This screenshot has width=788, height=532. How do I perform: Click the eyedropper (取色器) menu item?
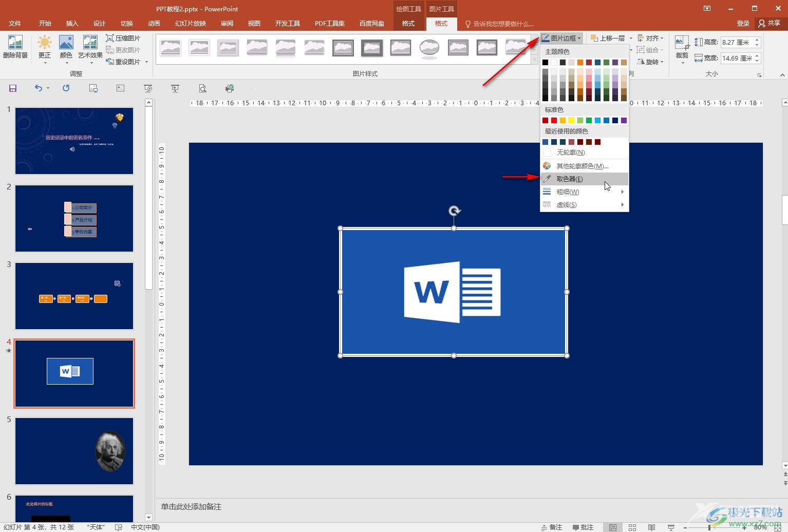pyautogui.click(x=585, y=179)
